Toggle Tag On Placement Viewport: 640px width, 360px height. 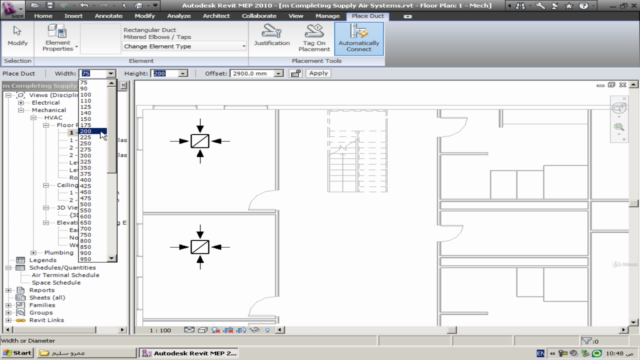click(x=314, y=38)
